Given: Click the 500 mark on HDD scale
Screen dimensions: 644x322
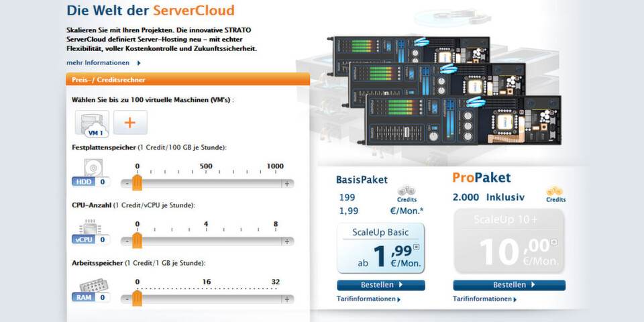Looking at the screenshot, I should coord(206,166).
